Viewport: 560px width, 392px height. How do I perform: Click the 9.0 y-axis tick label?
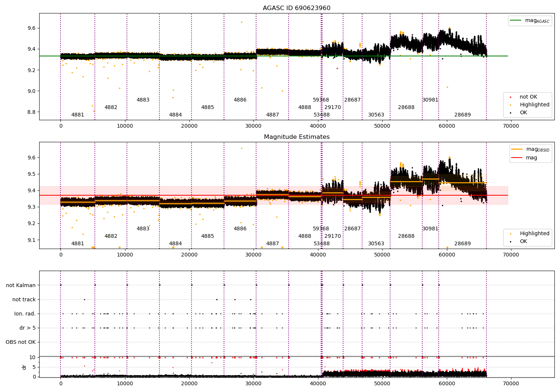pos(31,91)
